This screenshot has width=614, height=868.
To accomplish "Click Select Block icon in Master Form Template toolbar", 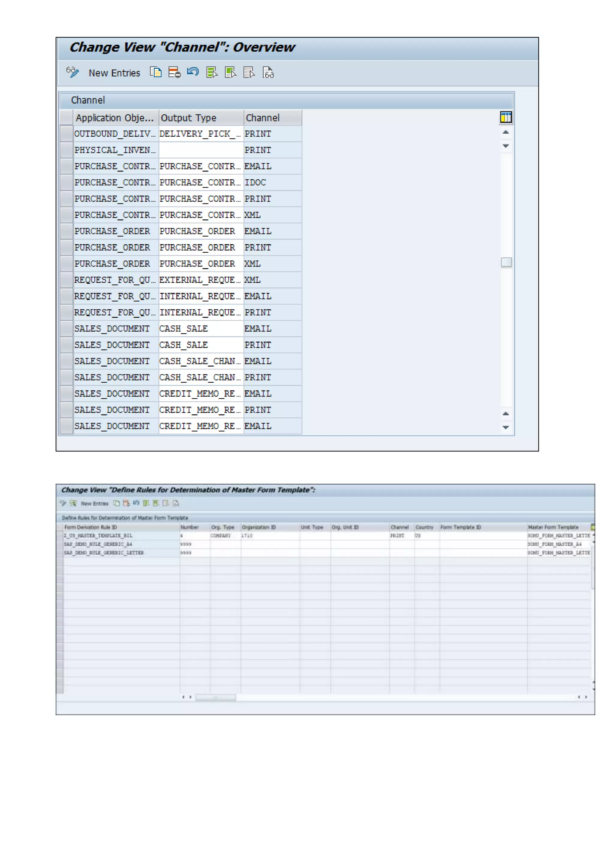I will (156, 503).
